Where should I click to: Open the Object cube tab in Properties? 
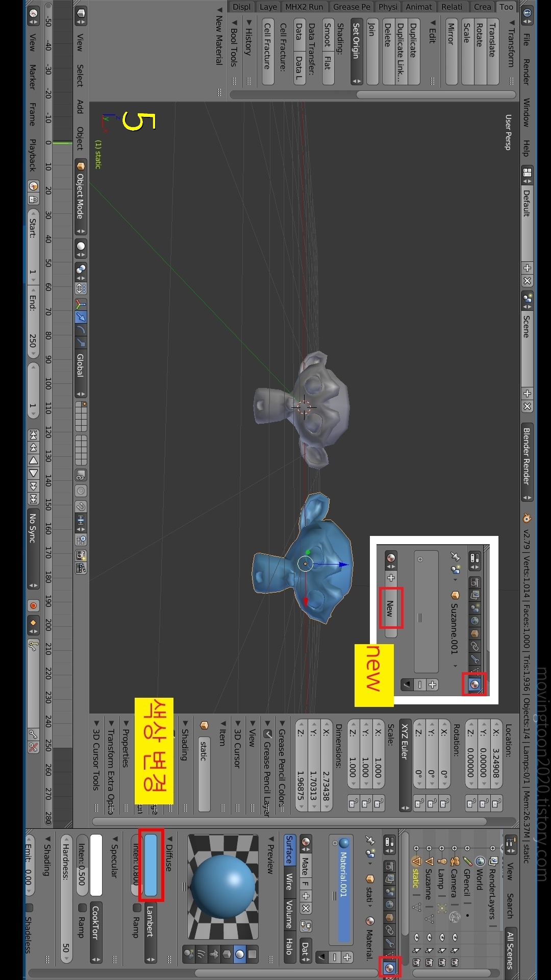(389, 917)
